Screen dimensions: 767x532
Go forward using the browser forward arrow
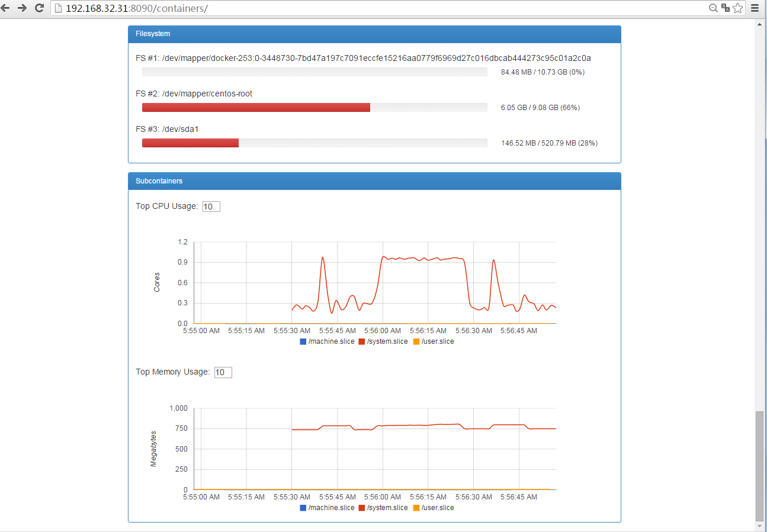23,8
